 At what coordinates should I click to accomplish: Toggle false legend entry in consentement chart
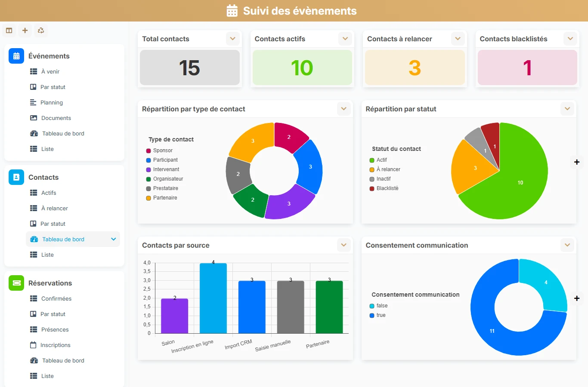pos(378,306)
